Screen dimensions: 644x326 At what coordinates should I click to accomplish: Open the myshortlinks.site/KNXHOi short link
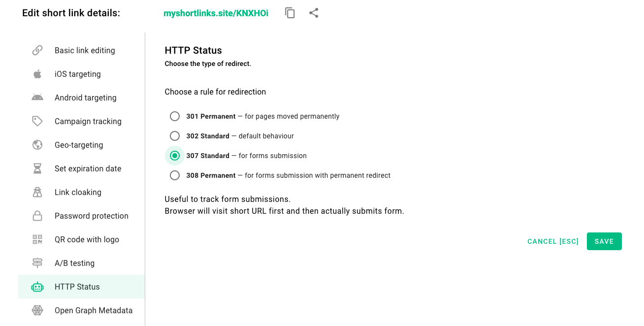[216, 13]
